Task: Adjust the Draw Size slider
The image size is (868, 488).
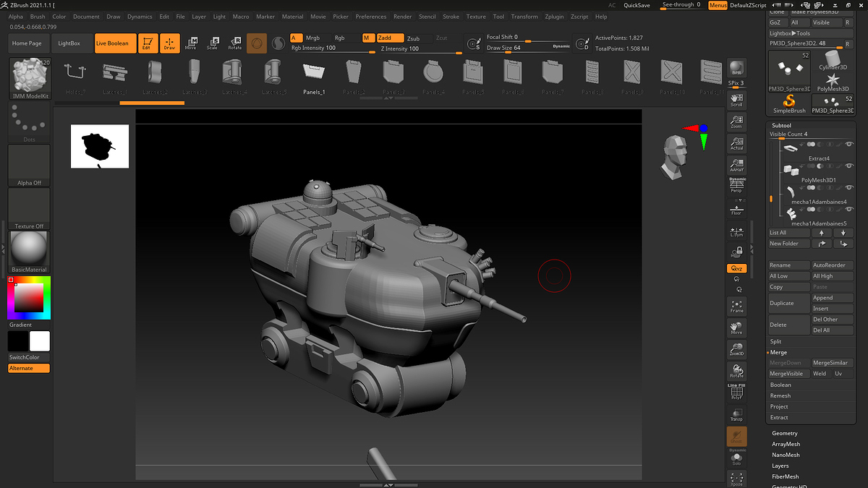Action: pyautogui.click(x=528, y=48)
